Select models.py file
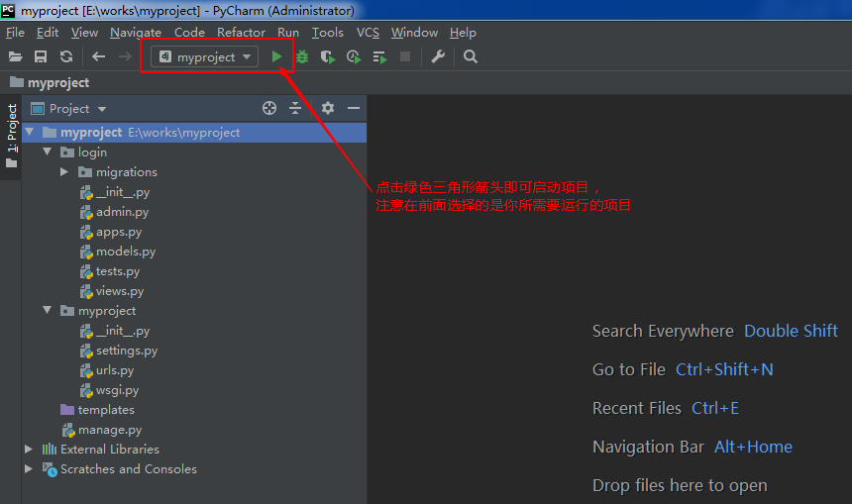 click(118, 252)
